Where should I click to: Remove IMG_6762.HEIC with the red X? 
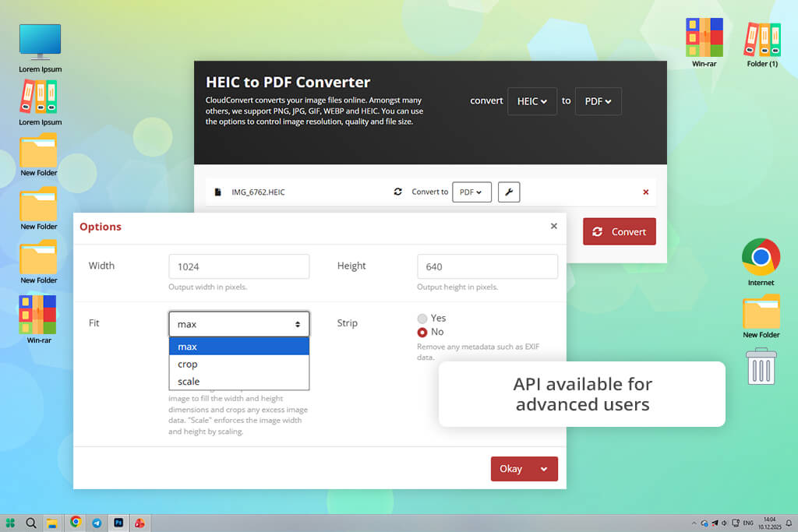[646, 192]
